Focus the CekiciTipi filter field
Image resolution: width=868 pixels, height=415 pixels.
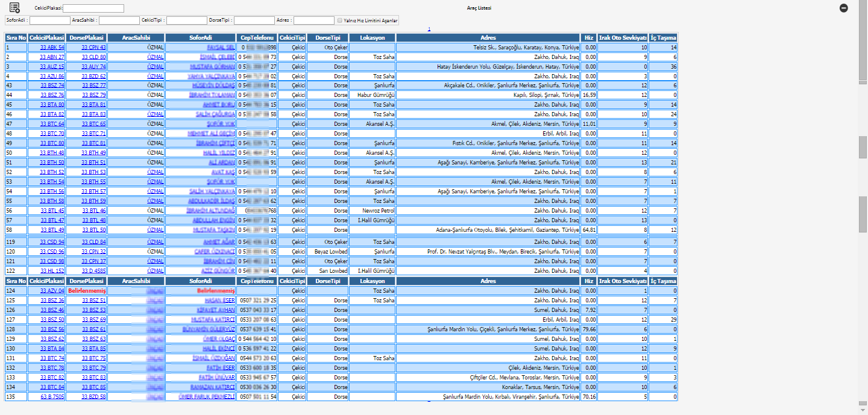[187, 20]
